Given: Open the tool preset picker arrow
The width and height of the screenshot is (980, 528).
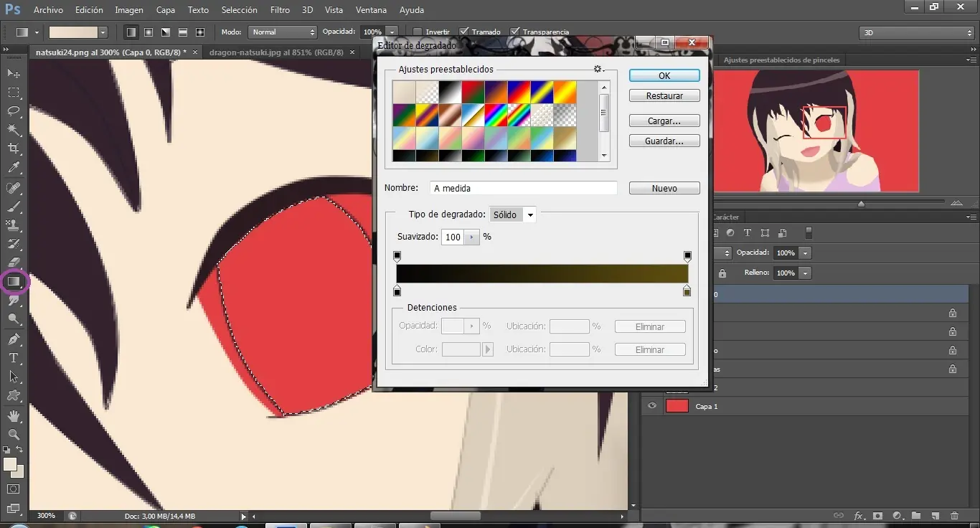Looking at the screenshot, I should 36,32.
